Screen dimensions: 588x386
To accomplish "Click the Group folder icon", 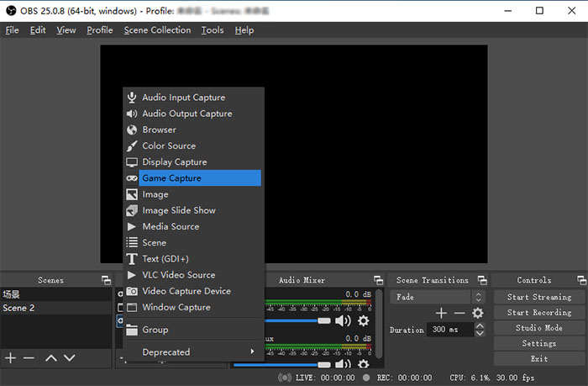I will coord(132,330).
